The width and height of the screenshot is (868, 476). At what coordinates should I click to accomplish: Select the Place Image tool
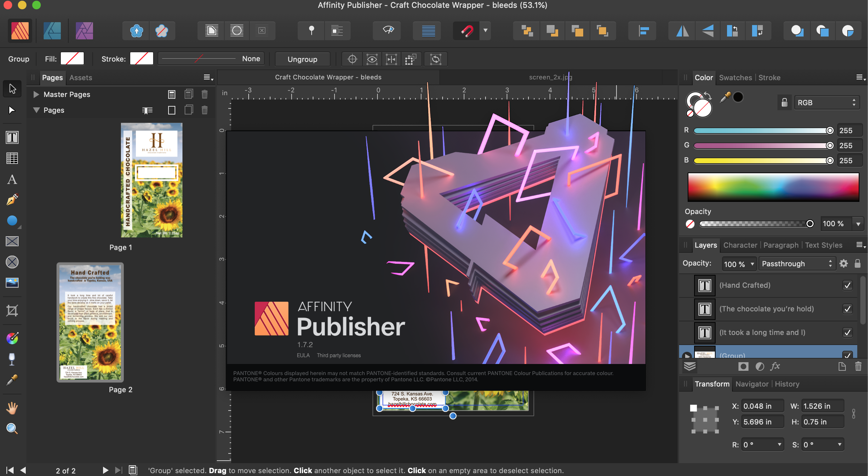coord(12,283)
